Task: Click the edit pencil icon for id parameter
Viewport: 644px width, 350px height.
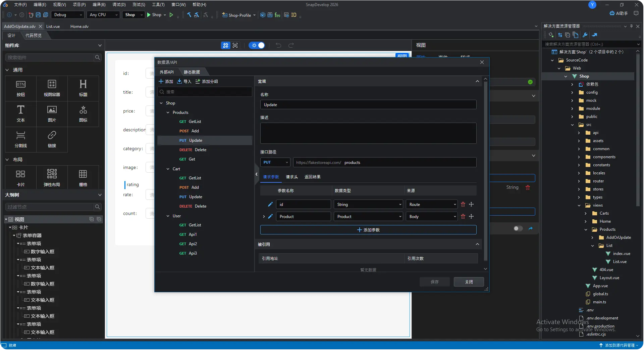Action: (270, 205)
